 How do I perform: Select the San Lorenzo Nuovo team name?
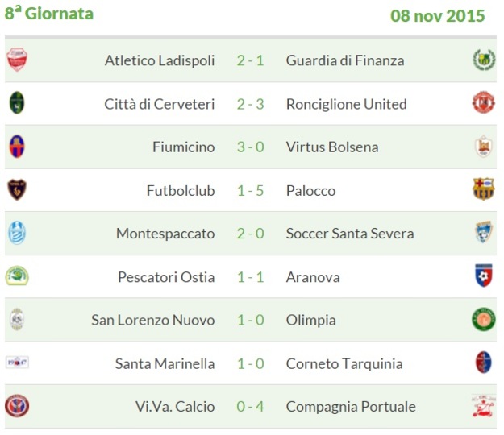pos(153,320)
